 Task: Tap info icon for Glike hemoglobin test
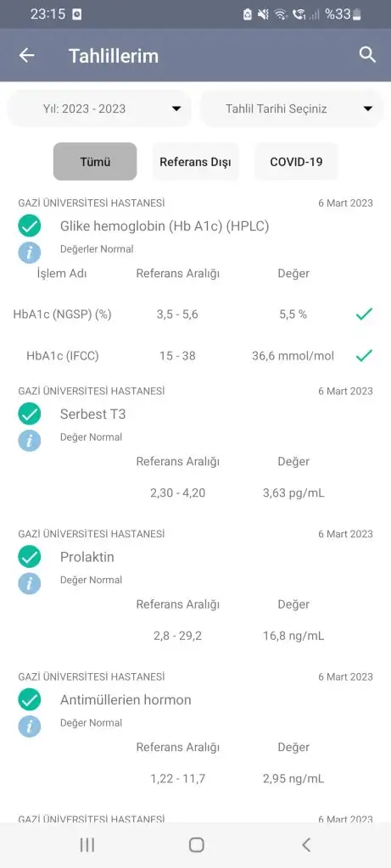click(30, 253)
